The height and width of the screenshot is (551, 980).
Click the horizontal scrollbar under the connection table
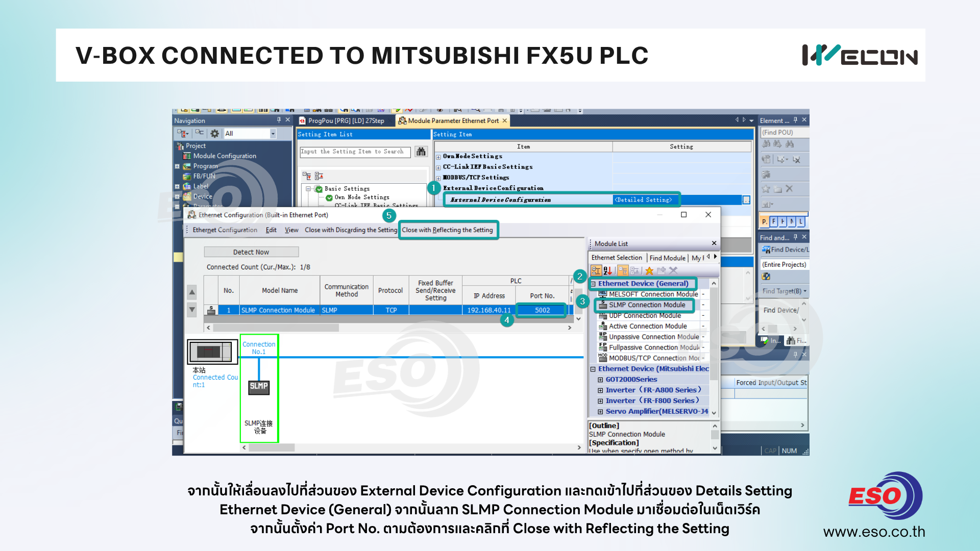pos(388,328)
